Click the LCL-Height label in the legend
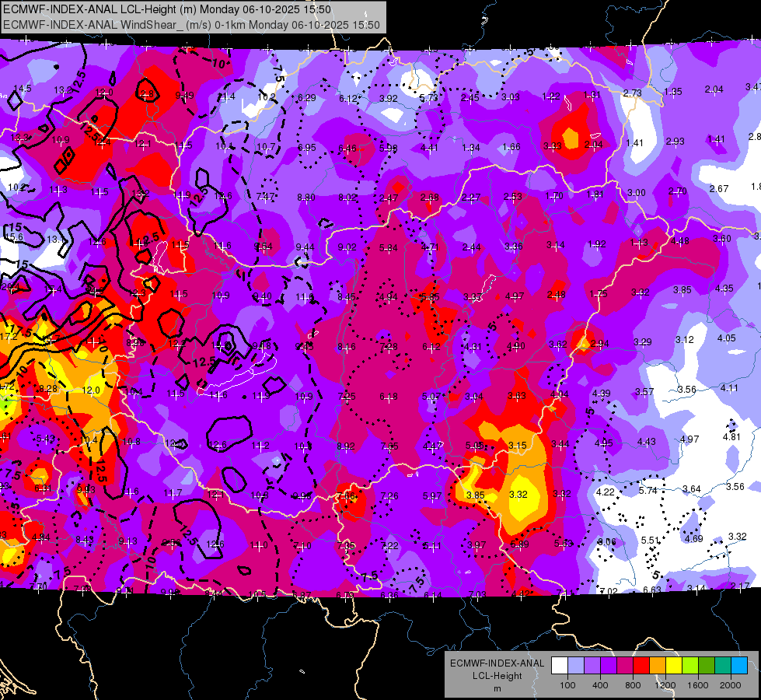 click(497, 676)
